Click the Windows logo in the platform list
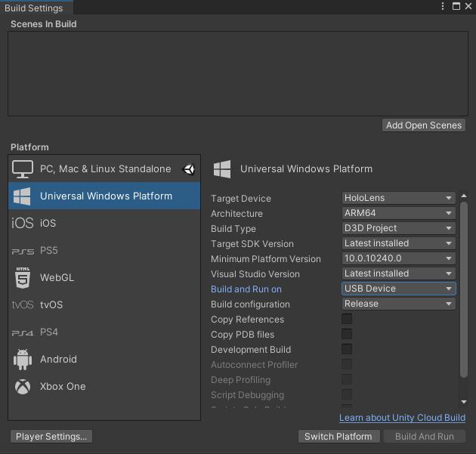This screenshot has height=454, width=476. click(22, 196)
